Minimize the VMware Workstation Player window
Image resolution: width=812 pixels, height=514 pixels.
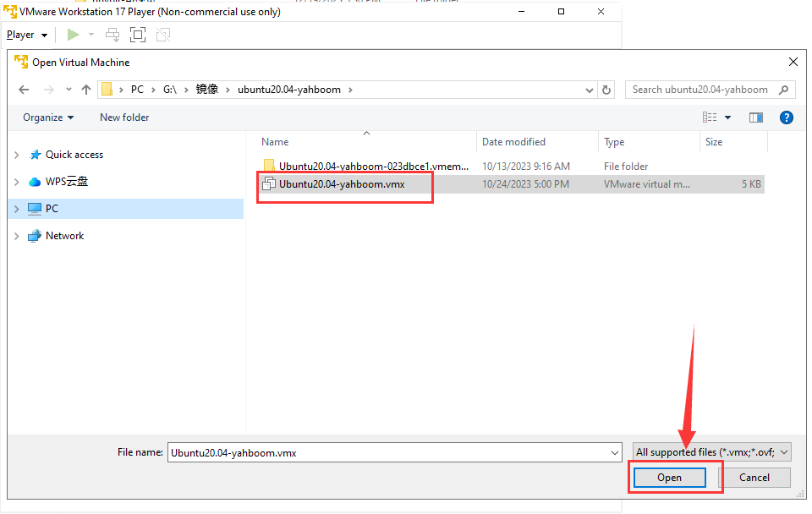522,11
